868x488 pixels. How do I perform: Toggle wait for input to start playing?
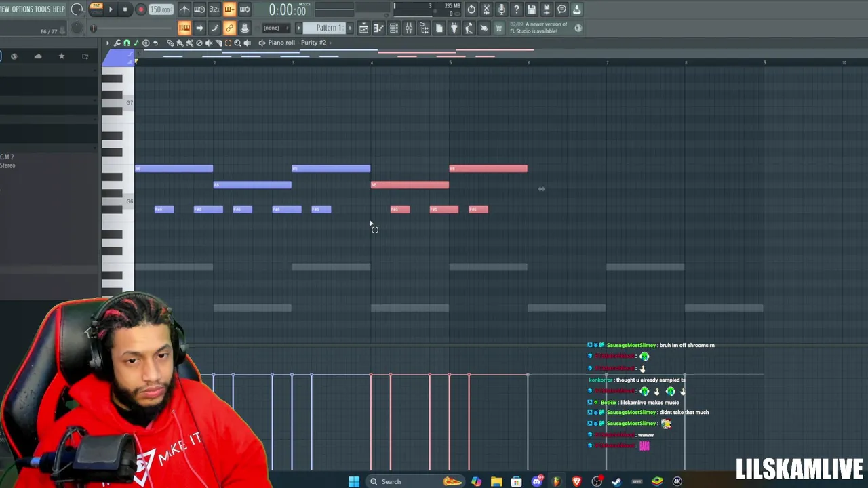[199, 9]
